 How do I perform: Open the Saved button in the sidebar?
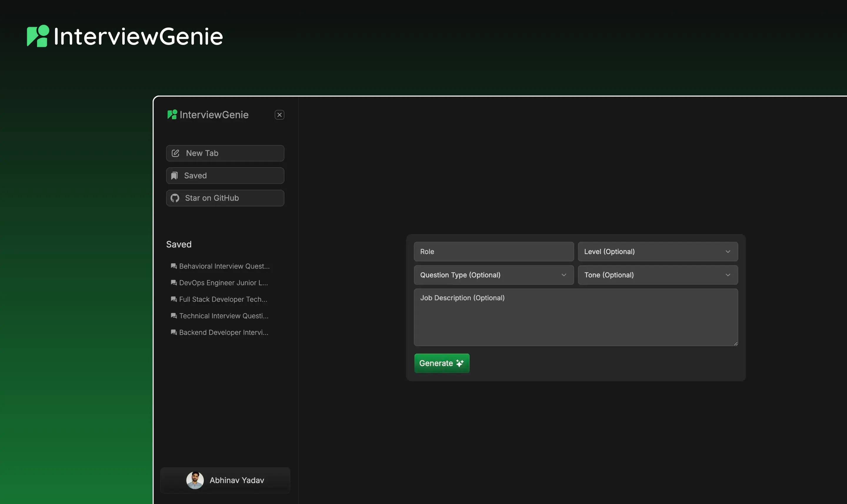[x=225, y=176]
